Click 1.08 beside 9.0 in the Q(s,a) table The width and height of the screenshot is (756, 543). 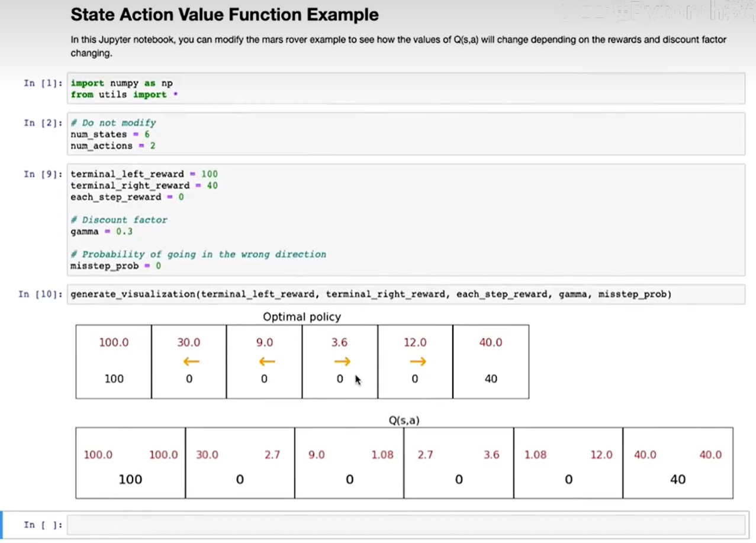pyautogui.click(x=382, y=455)
